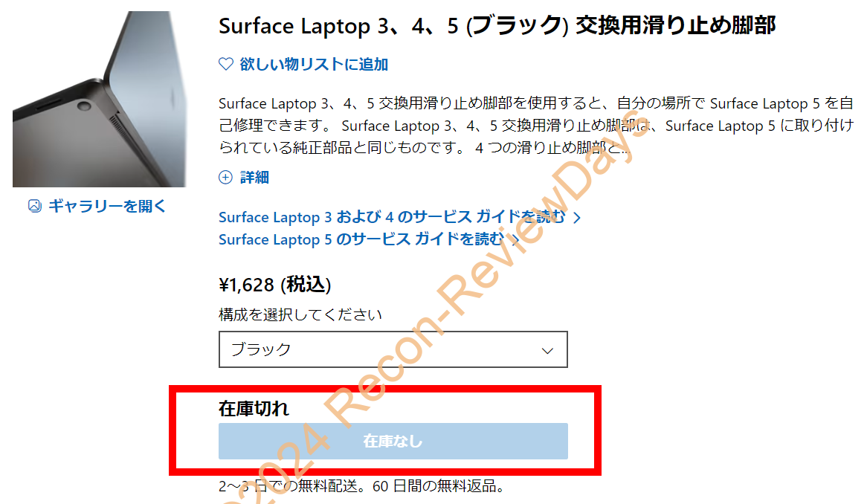Viewport: 867px width, 504px height.
Task: Read Surface Laptop 3 および 4 service guide
Action: (391, 218)
